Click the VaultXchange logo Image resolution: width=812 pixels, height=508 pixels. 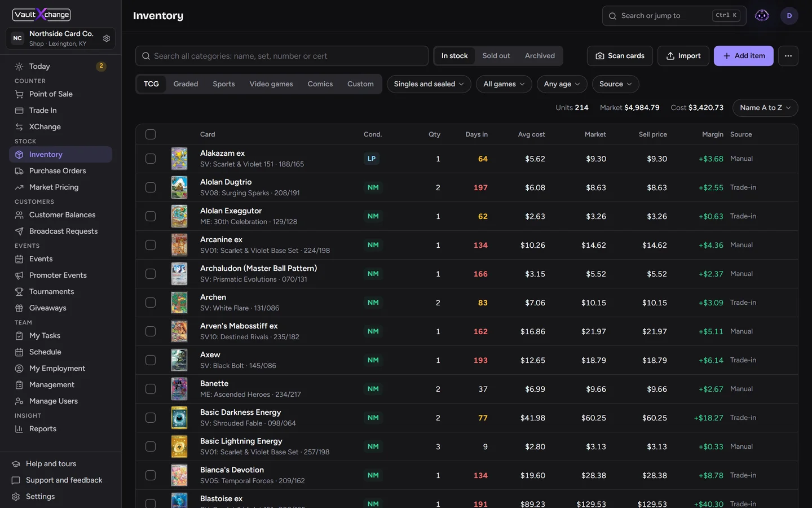click(x=42, y=15)
